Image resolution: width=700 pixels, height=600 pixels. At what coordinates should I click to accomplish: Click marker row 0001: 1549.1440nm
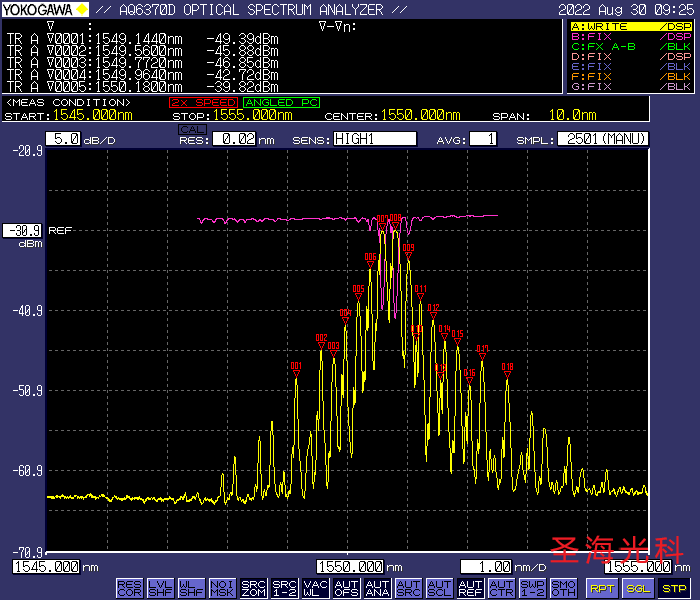click(x=143, y=39)
